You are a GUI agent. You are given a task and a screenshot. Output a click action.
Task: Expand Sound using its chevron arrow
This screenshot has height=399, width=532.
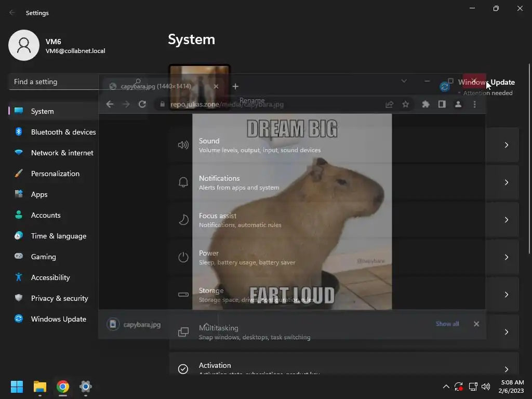[x=506, y=145]
